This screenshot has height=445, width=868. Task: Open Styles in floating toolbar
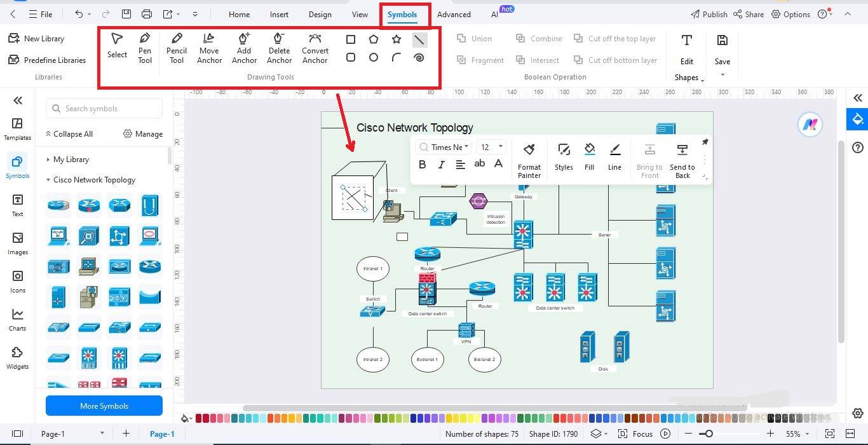(x=564, y=157)
